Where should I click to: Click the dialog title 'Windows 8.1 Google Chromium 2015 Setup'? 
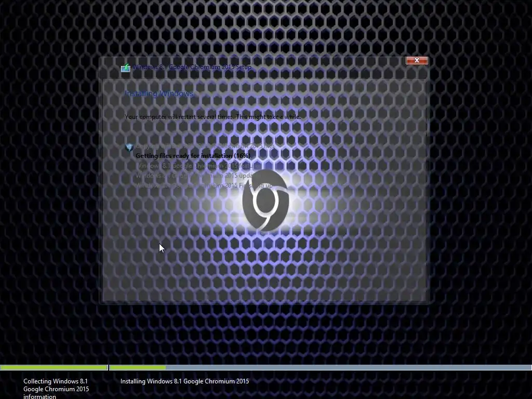pos(192,67)
